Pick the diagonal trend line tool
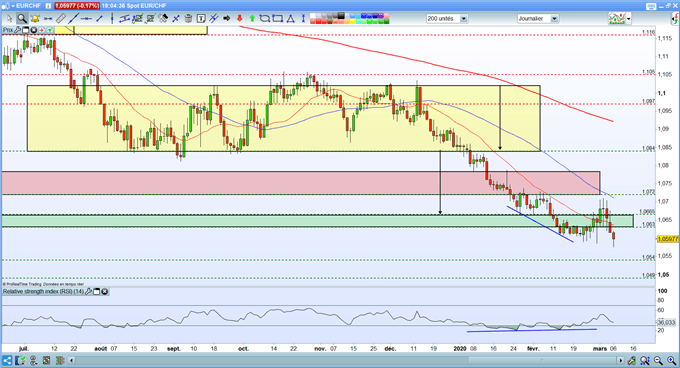The height and width of the screenshot is (368, 680). [x=74, y=19]
